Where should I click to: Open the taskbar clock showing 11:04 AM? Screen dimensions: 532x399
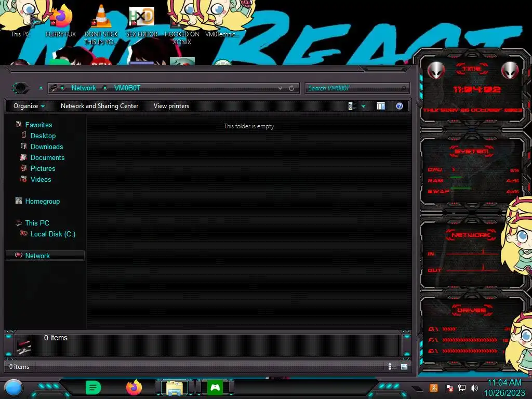coord(504,388)
